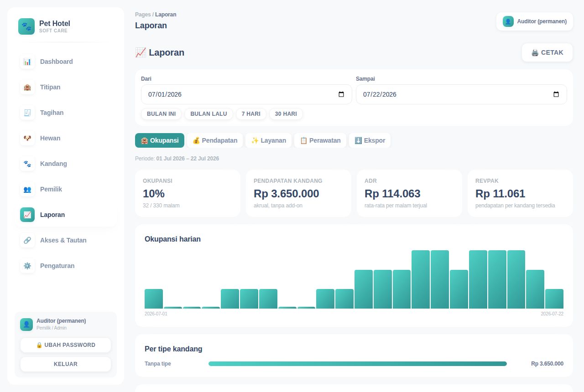Open Pengaturan gear icon
The height and width of the screenshot is (392, 584).
tap(27, 266)
